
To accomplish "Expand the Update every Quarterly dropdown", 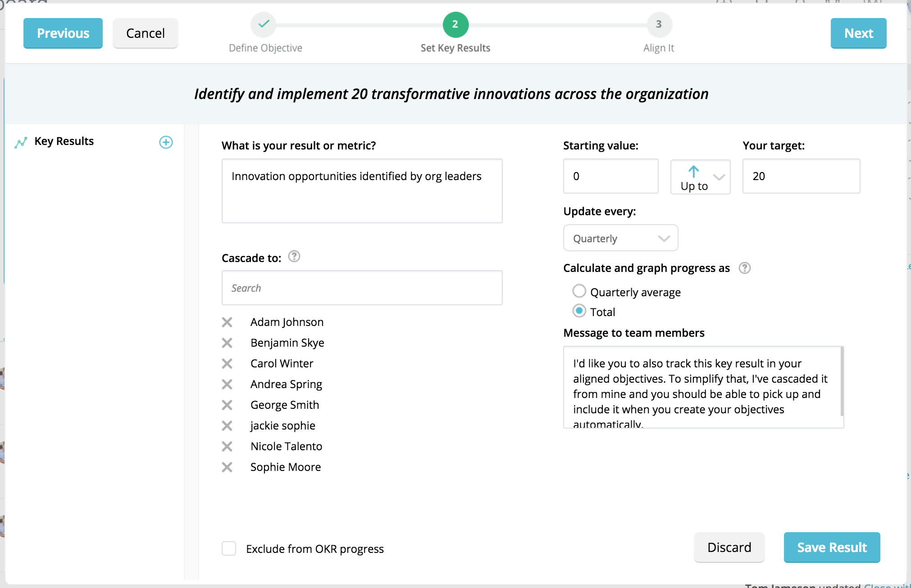I will (x=620, y=238).
